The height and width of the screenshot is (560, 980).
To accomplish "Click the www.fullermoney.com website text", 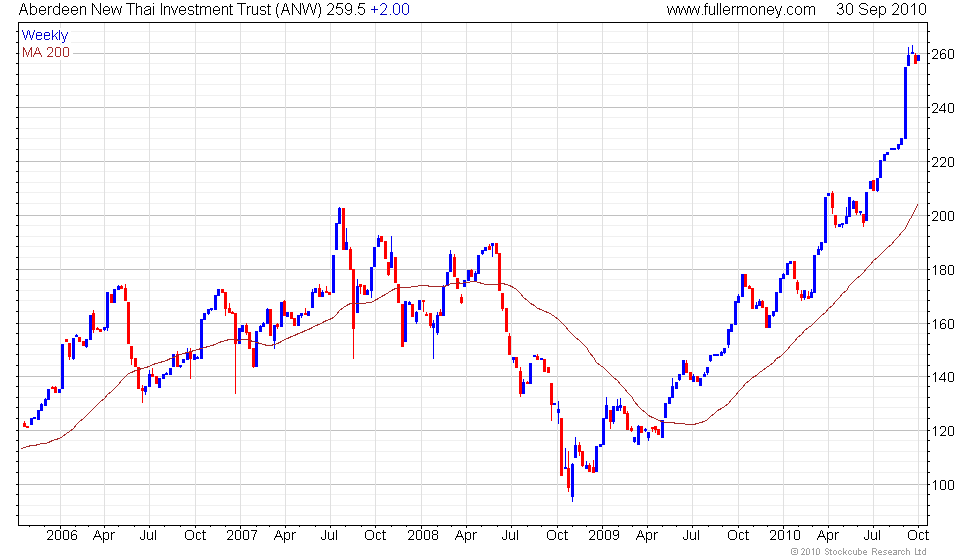I will [741, 10].
